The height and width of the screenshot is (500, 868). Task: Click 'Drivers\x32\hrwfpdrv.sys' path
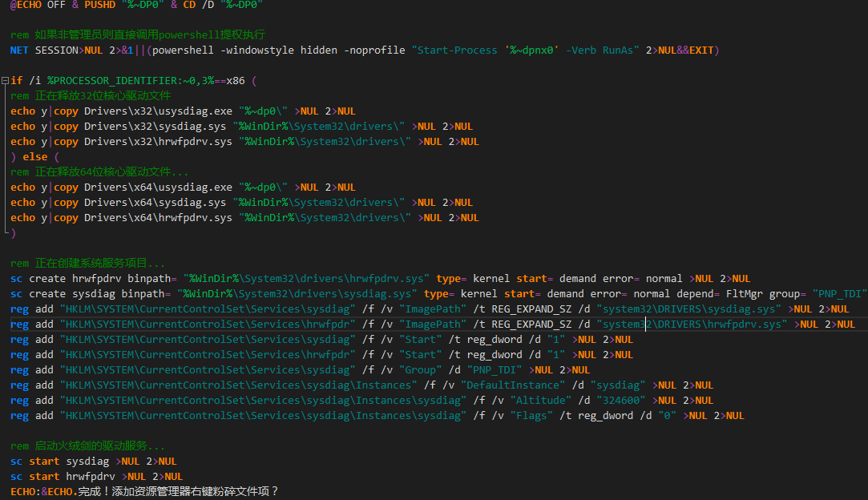click(x=159, y=142)
